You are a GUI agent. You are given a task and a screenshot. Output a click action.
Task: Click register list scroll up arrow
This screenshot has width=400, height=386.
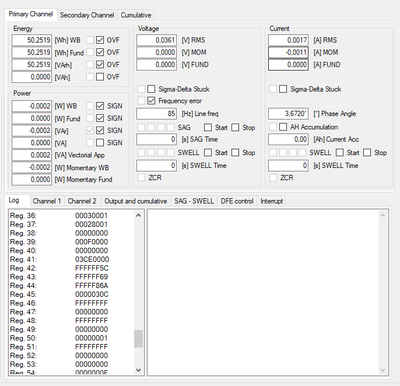[x=139, y=215]
